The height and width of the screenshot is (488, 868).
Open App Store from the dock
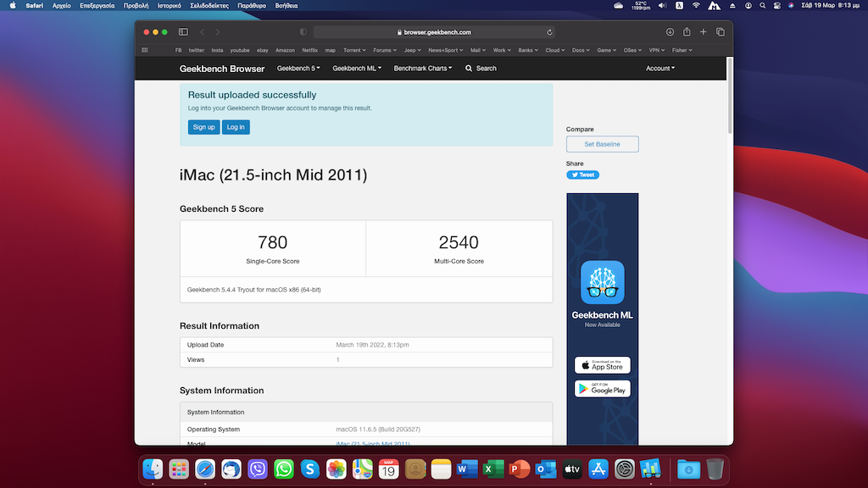point(598,469)
